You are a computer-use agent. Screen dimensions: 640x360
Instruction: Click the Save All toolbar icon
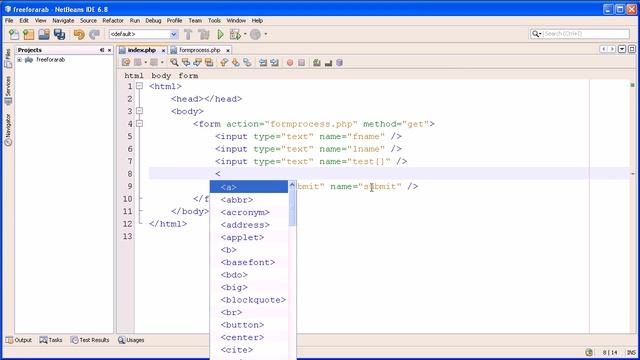59,34
